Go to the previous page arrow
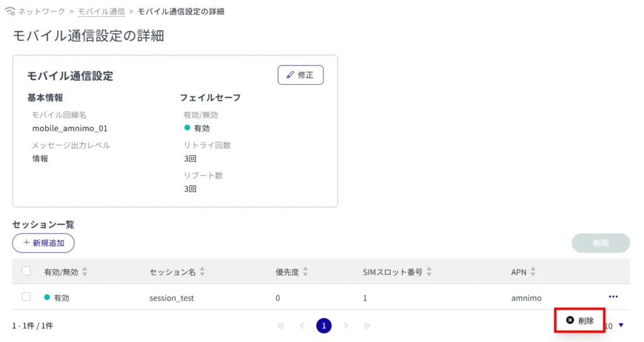 [x=303, y=326]
